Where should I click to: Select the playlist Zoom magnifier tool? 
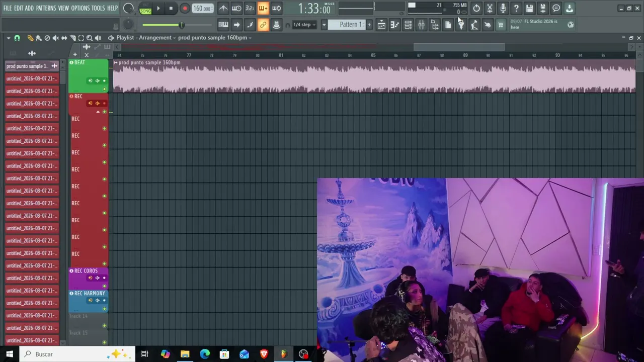[x=90, y=38]
